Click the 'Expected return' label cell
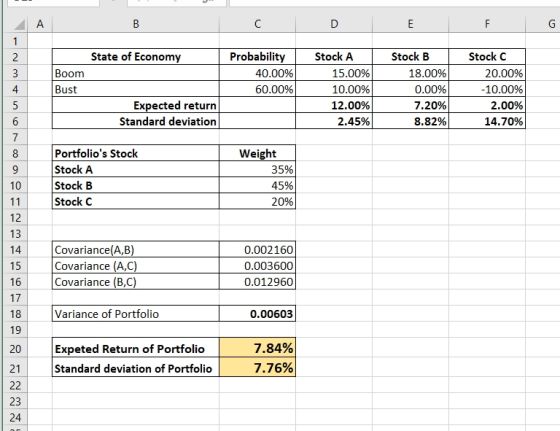This screenshot has width=560, height=431. pyautogui.click(x=136, y=105)
